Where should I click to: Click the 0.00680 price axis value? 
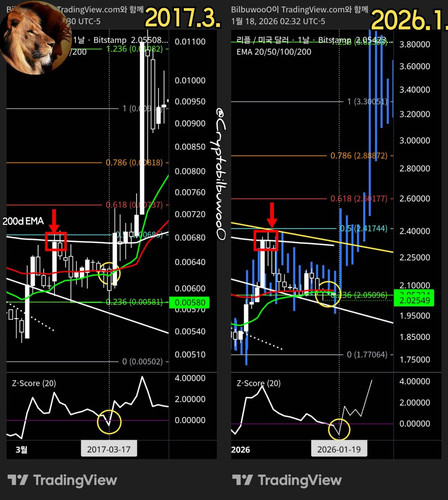[190, 238]
